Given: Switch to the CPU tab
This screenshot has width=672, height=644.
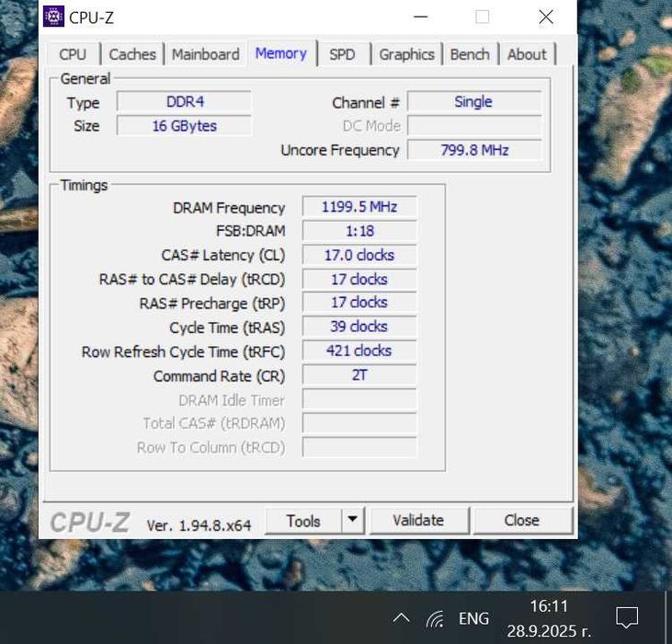Looking at the screenshot, I should [73, 54].
